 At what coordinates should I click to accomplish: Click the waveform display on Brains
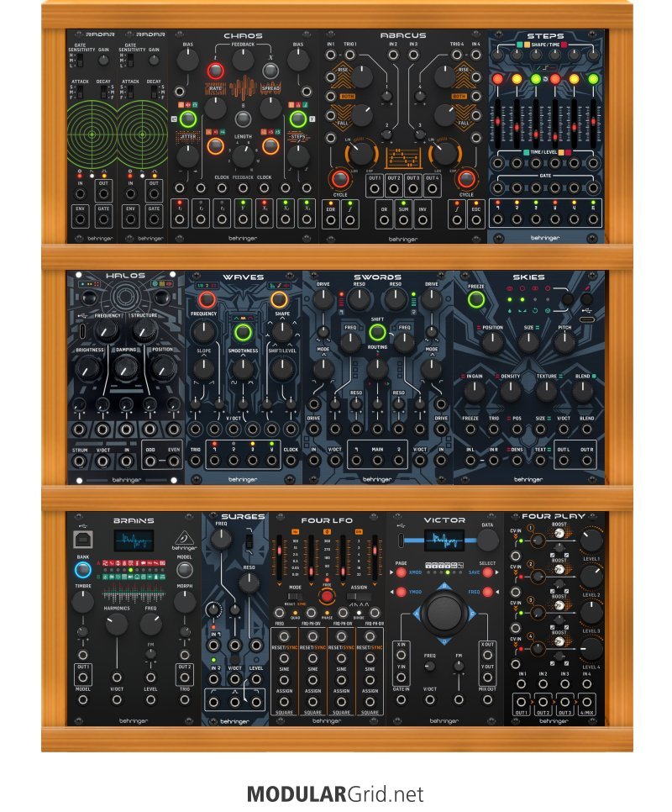(134, 541)
